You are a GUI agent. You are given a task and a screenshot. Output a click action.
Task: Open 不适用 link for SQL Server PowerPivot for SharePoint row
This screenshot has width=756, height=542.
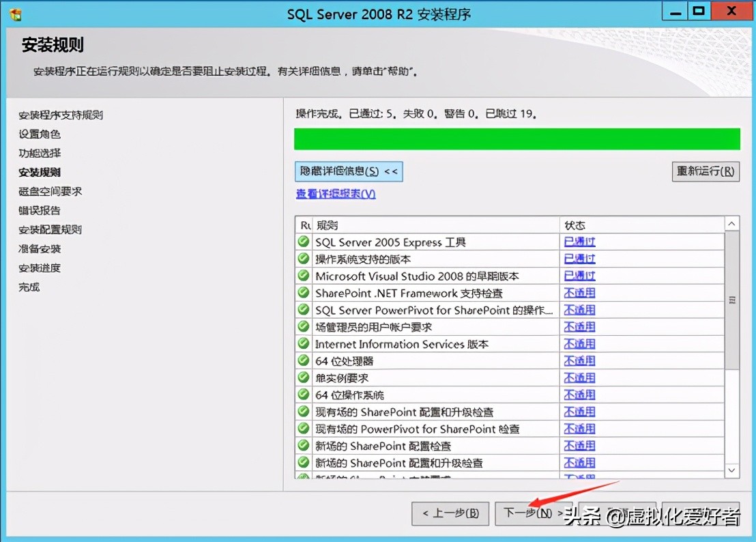(x=579, y=310)
